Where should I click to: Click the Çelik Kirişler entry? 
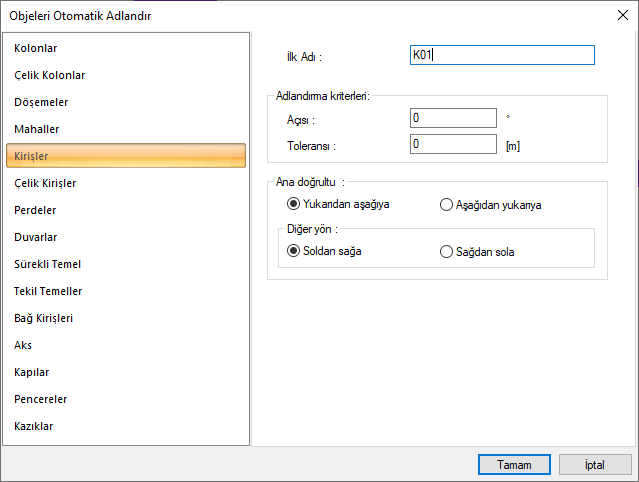[x=45, y=183]
